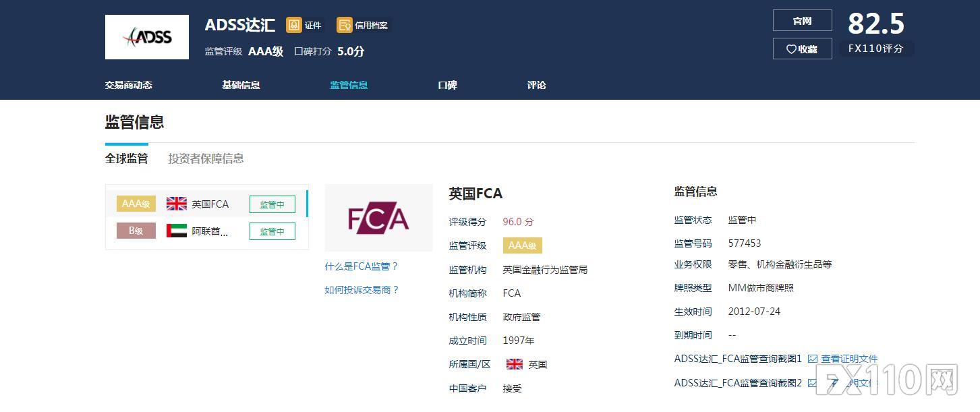The image size is (980, 412).
Task: Toggle 监管中 status for 英国FCA
Action: tap(272, 204)
